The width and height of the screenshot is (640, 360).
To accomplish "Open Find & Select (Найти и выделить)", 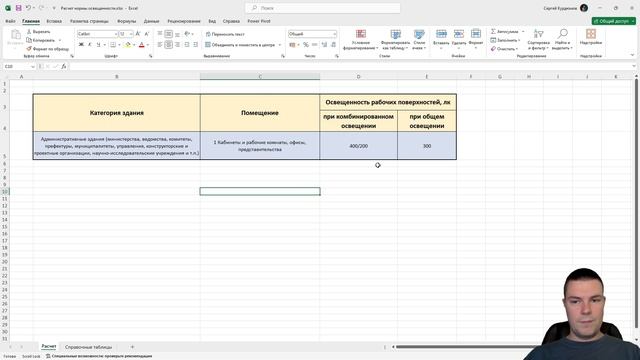I will [562, 39].
